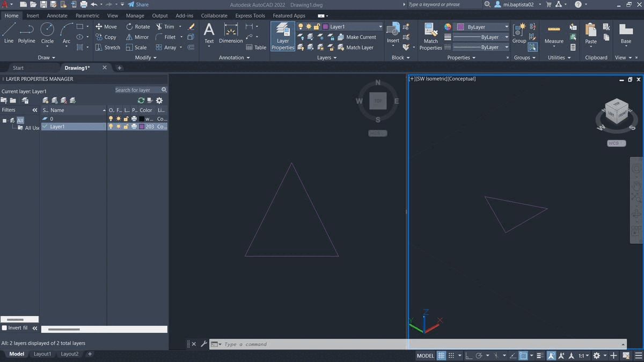The image size is (644, 362).
Task: Toggle on/off lightbulb for Layer1
Action: coord(111,127)
